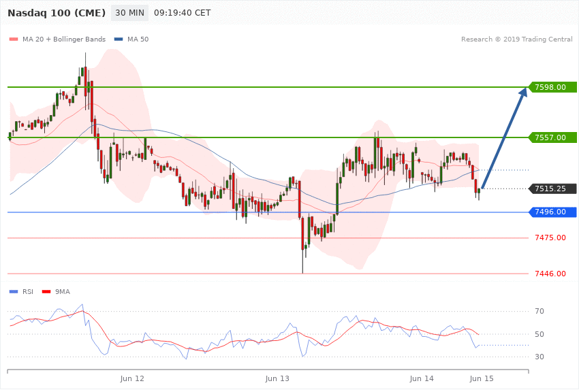Click the 9MA legend label
579x392 pixels.
tap(63, 292)
